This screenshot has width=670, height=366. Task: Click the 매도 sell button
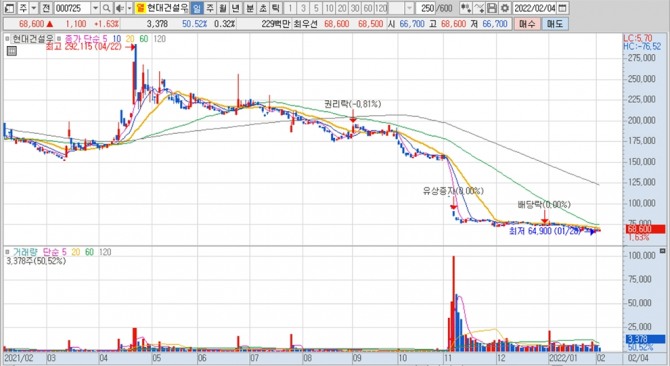[x=555, y=24]
